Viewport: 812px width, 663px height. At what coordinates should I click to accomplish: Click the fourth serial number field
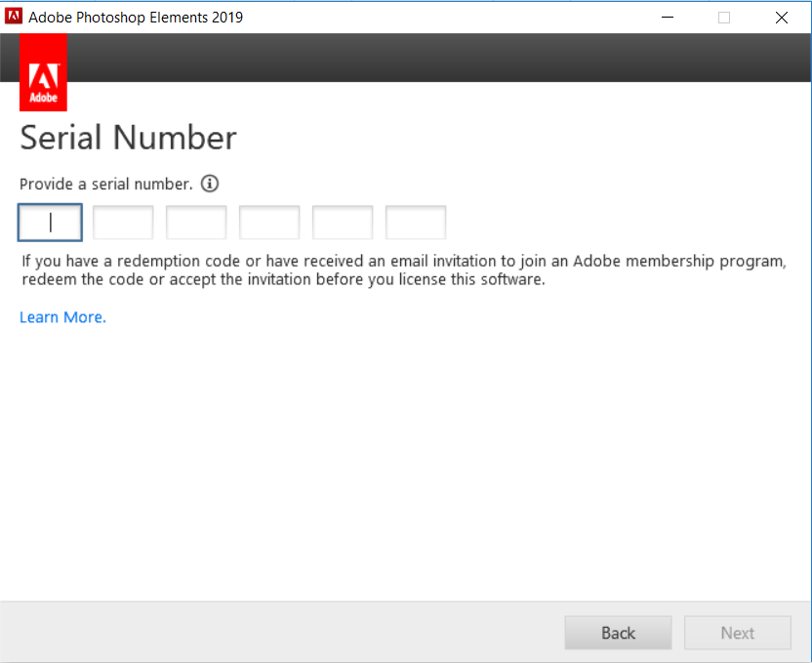[269, 223]
